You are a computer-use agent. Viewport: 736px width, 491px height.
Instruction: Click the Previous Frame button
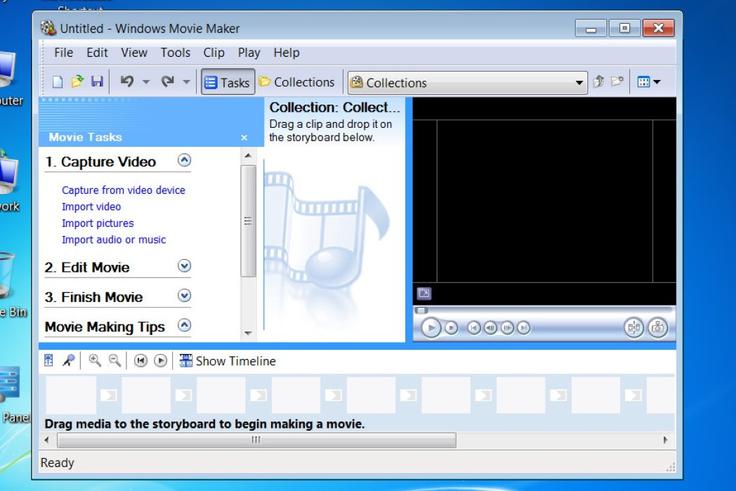(491, 328)
